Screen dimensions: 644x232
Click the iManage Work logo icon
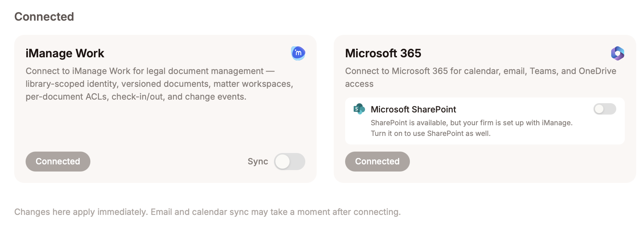(298, 53)
